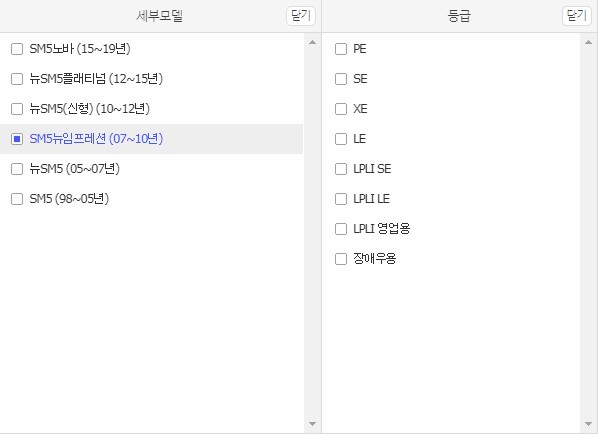598x434 pixels.
Task: Select the 장애우용 grade checkbox
Action: pos(341,259)
